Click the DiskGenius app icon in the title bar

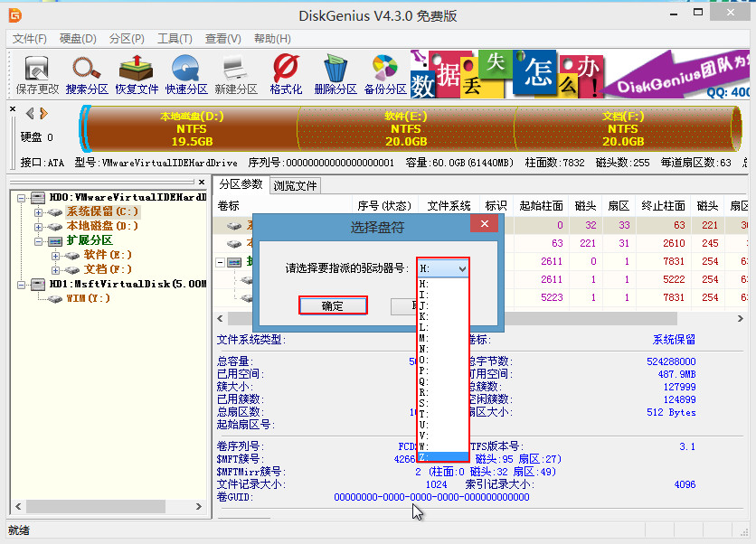tap(15, 15)
